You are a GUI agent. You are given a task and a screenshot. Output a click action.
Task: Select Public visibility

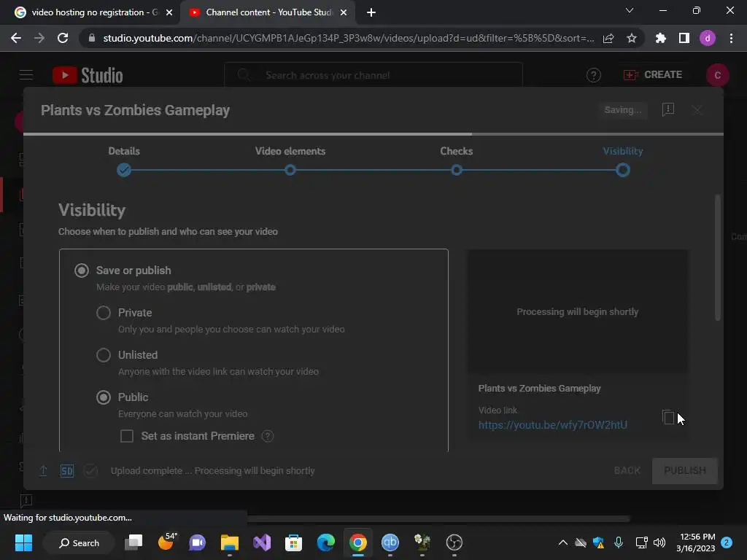pyautogui.click(x=104, y=397)
